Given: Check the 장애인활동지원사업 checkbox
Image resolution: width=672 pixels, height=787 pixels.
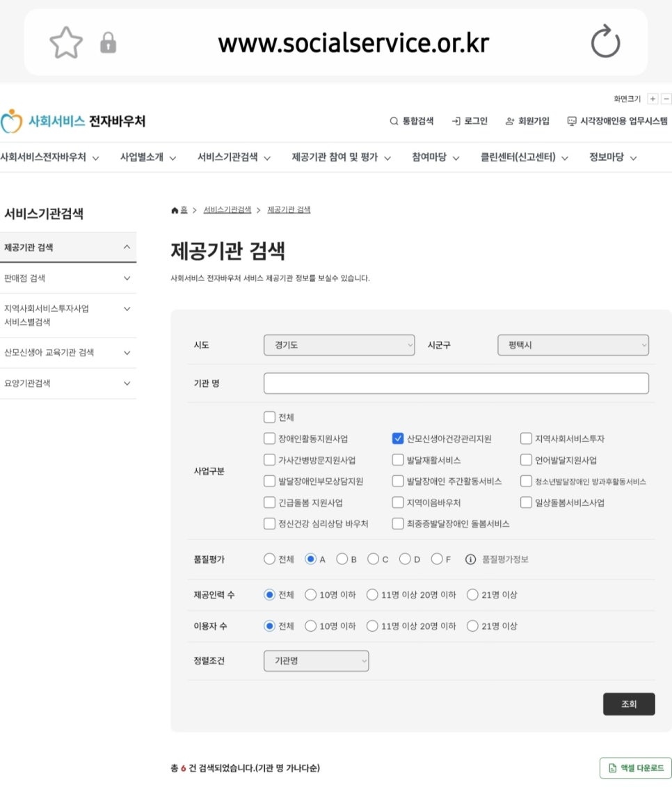Looking at the screenshot, I should pos(270,439).
